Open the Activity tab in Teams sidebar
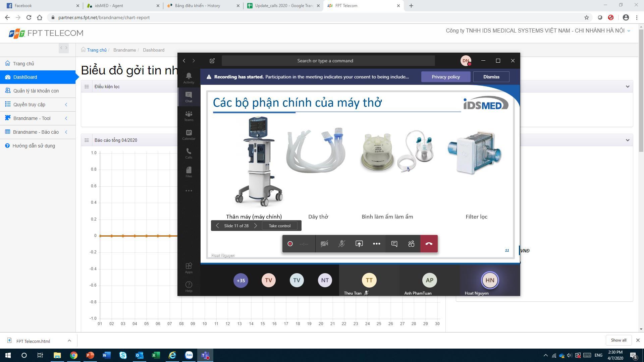The image size is (644, 362). click(189, 78)
